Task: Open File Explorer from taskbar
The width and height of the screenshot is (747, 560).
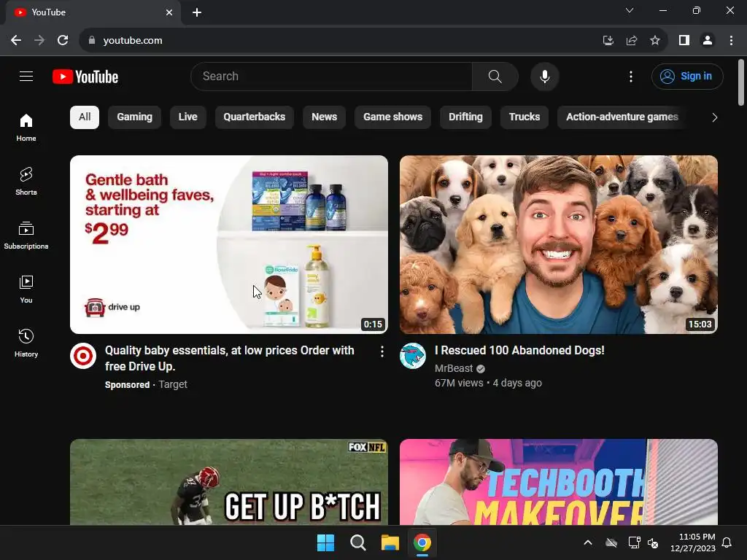Action: 390,542
